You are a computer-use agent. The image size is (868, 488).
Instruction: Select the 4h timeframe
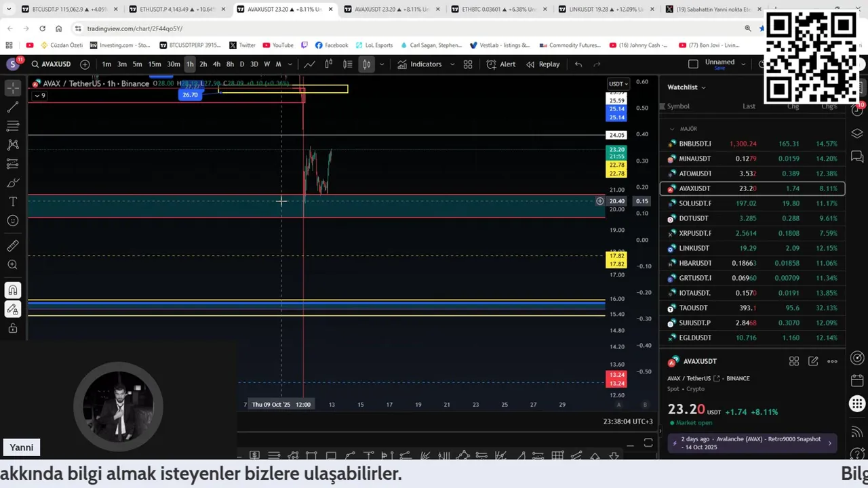216,64
